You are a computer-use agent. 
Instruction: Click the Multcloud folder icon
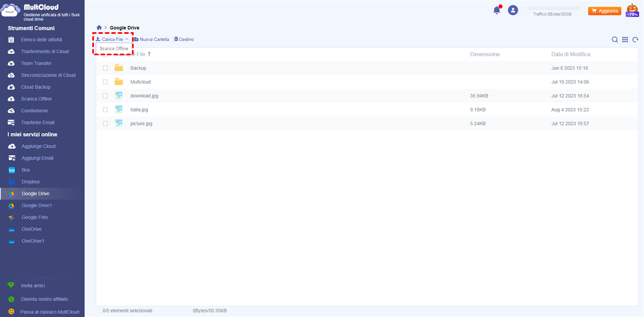pyautogui.click(x=119, y=82)
